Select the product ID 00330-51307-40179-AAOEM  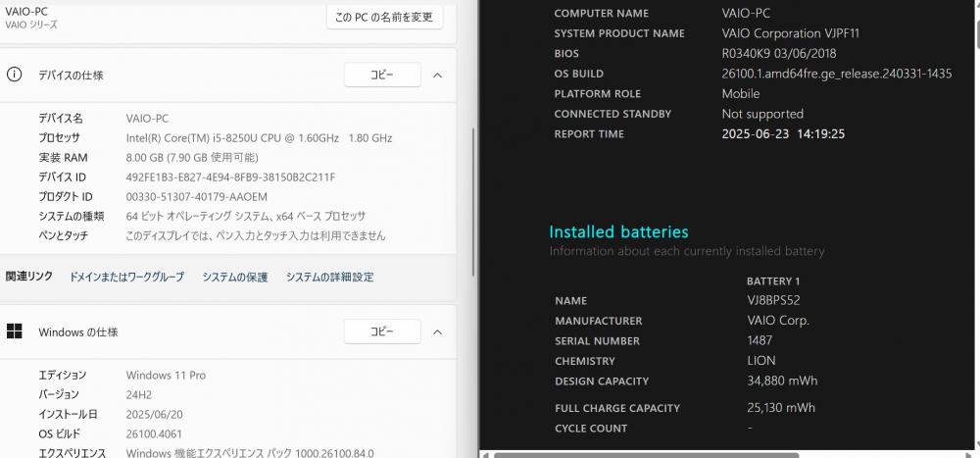click(x=196, y=196)
